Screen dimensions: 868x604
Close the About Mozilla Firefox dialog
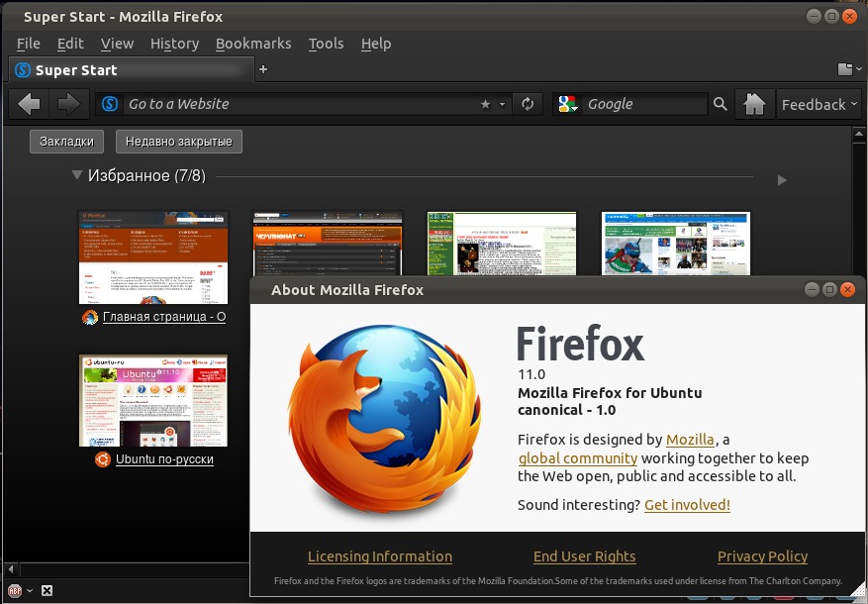pyautogui.click(x=847, y=289)
